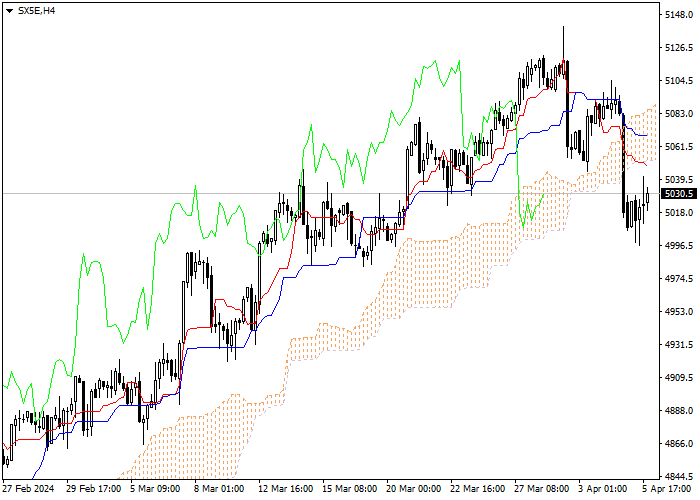Screen dimensions: 700x500
Task: Click the 4974.5 price axis label
Action: pos(679,279)
